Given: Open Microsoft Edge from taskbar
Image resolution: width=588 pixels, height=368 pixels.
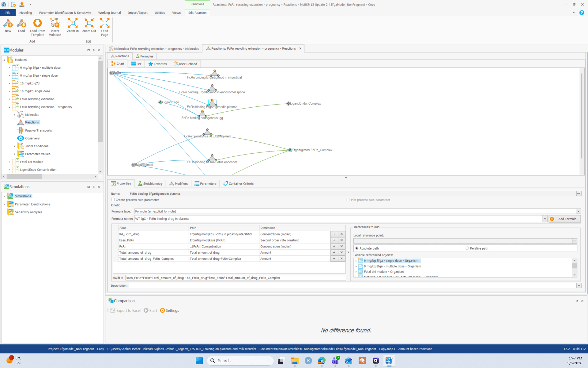Looking at the screenshot, I should [322, 361].
